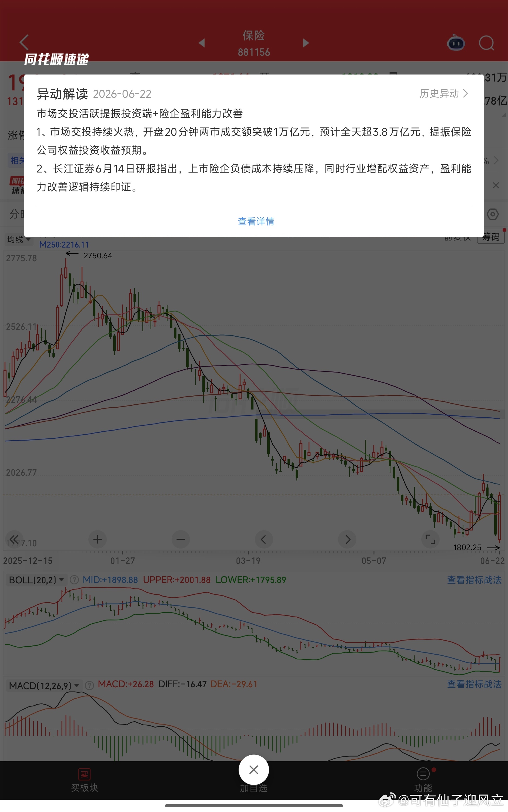
Task: Tap the 保险 881156 sector title
Action: (x=254, y=43)
